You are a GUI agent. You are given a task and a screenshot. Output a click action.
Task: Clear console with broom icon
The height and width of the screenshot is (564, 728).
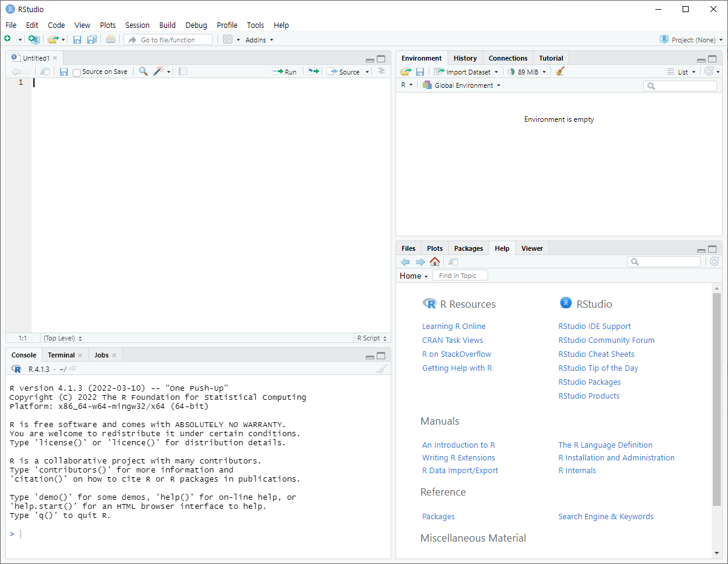382,368
